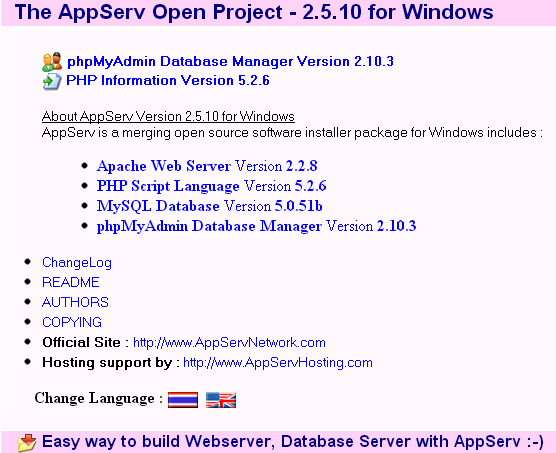The width and height of the screenshot is (556, 453).
Task: Visit http://www.AppServNetwork.com official site
Action: point(229,342)
